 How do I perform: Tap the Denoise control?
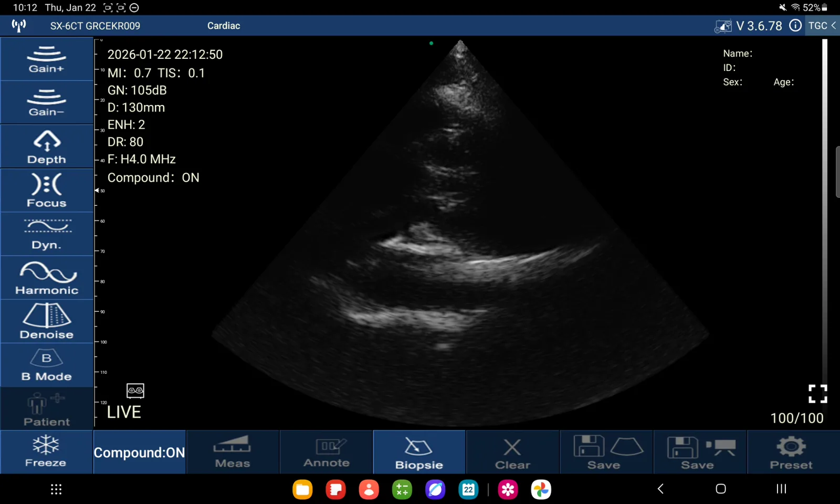(47, 321)
